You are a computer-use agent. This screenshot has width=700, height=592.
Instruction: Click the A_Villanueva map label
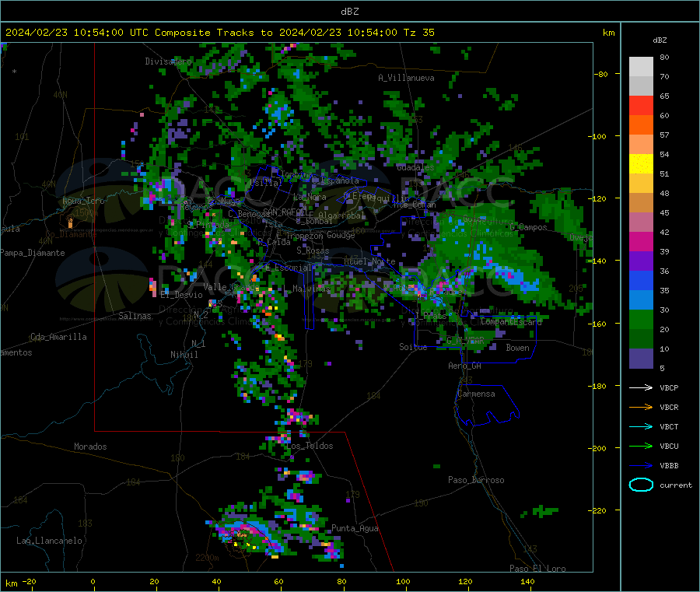tap(406, 78)
